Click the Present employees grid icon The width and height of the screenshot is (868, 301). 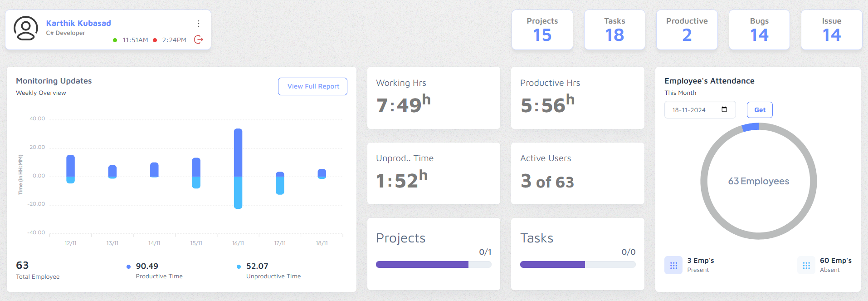(x=673, y=266)
